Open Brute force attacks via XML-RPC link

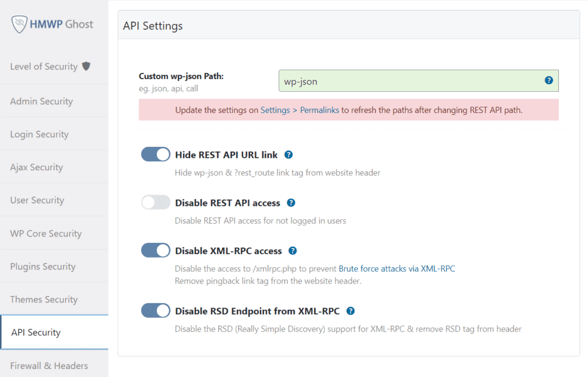[397, 269]
